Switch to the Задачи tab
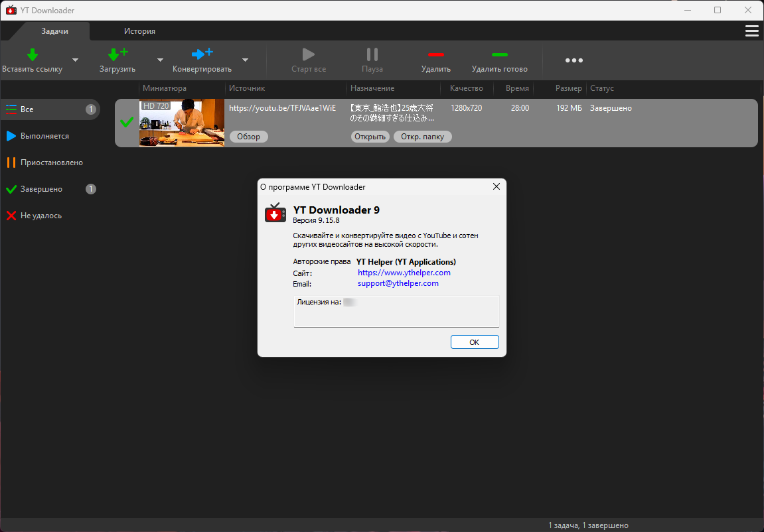Screen dimensions: 764x532 point(54,31)
